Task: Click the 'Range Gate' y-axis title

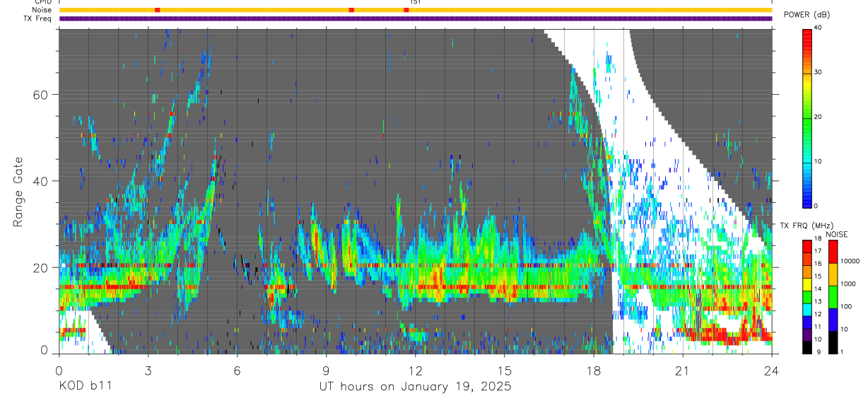Action: tap(17, 191)
